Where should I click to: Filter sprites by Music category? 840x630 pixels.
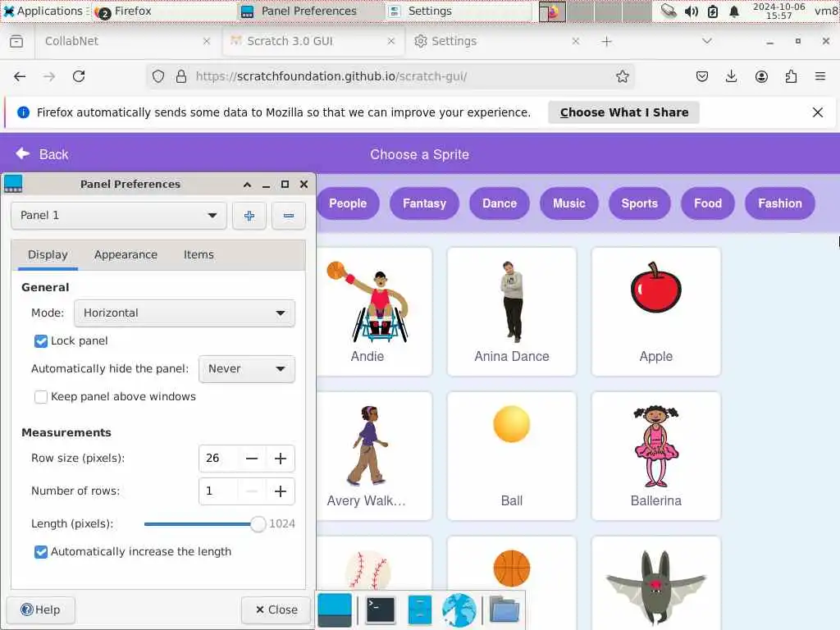[x=569, y=203]
